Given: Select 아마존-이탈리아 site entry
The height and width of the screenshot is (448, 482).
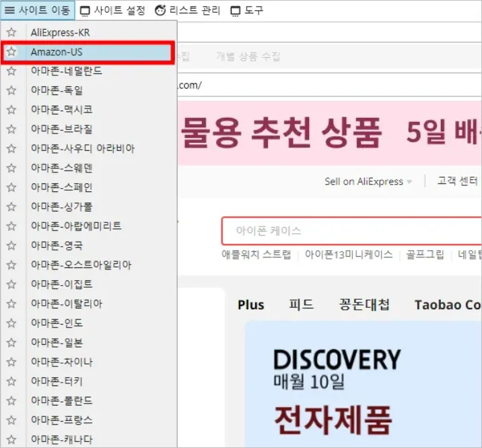Looking at the screenshot, I should pyautogui.click(x=89, y=304).
